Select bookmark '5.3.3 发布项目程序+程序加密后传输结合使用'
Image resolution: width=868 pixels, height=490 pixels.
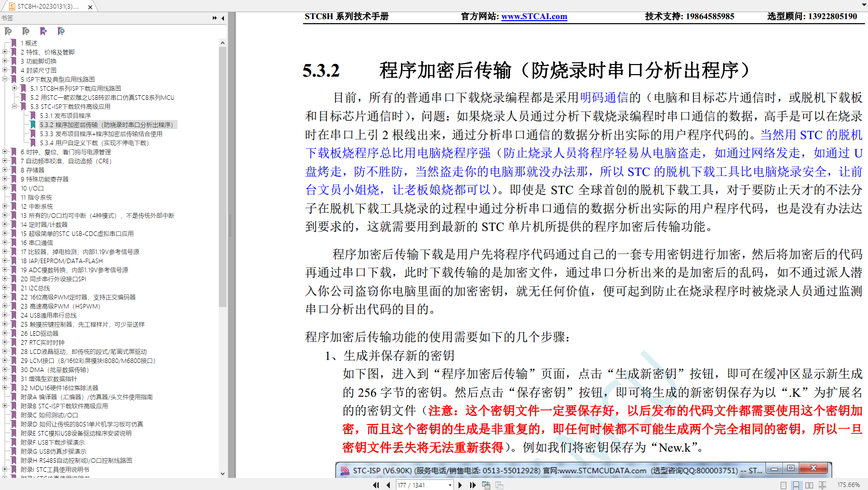(101, 134)
